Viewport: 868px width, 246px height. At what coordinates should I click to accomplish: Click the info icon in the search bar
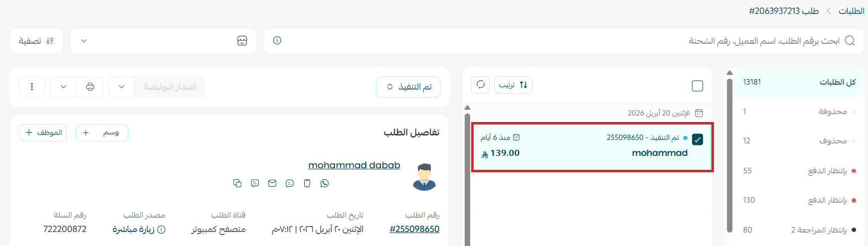[x=277, y=40]
